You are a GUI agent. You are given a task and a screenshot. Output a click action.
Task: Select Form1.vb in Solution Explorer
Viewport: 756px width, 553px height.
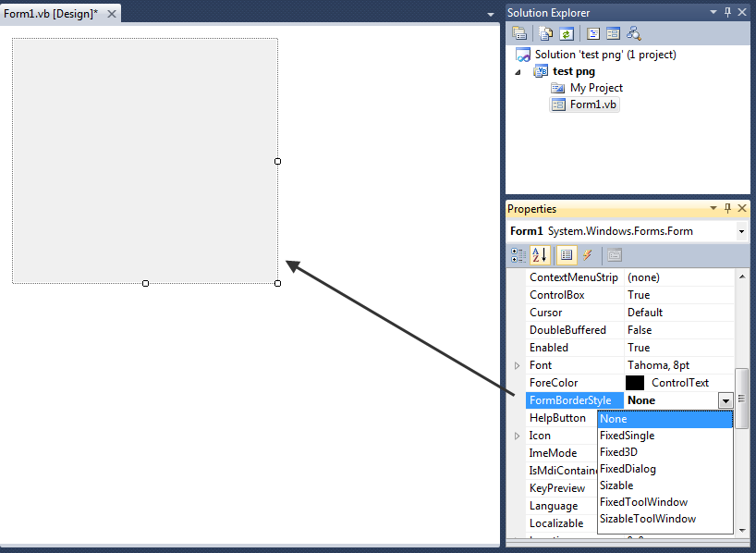pos(592,104)
